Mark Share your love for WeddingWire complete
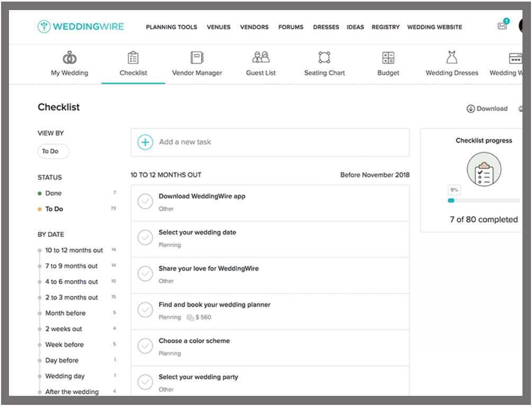 click(145, 273)
